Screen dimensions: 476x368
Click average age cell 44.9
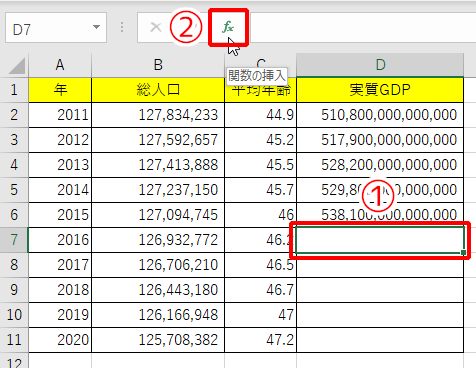pos(261,115)
